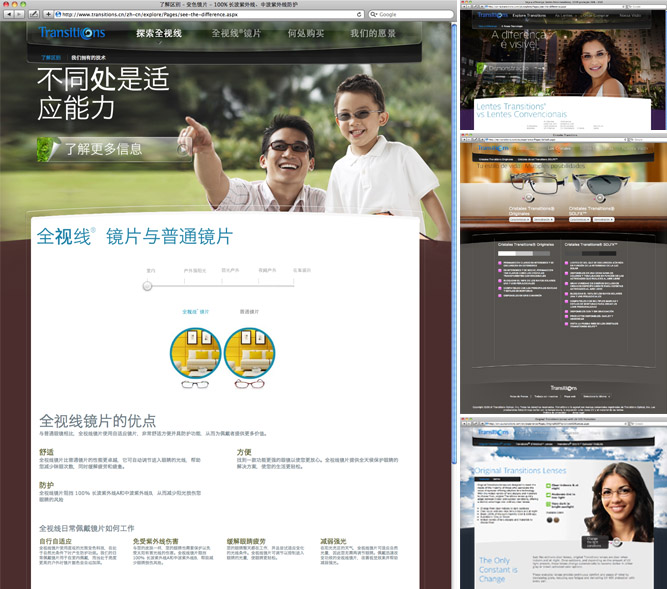Image resolution: width=667 pixels, height=589 pixels.
Task: Click the add bookmark plus button in main window
Action: click(48, 14)
